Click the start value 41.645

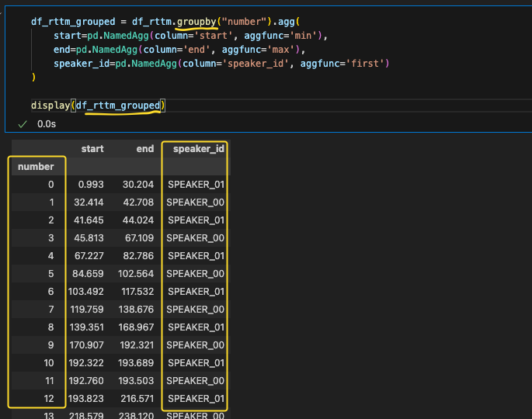pyautogui.click(x=89, y=220)
